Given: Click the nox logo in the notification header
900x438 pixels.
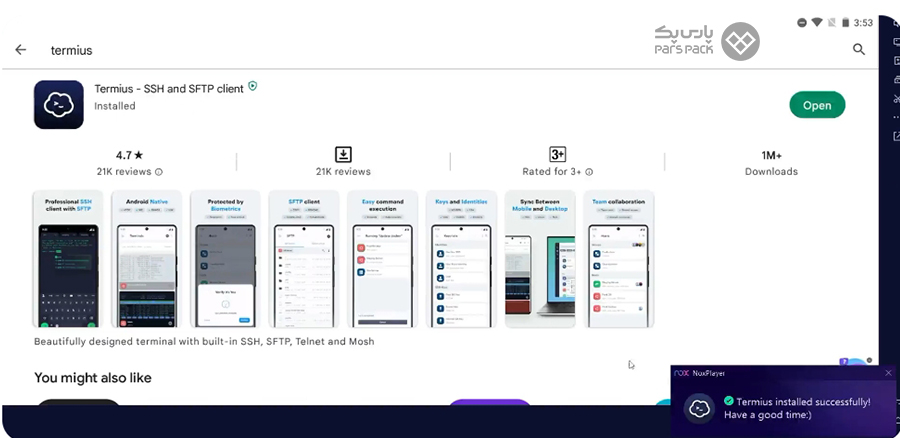Looking at the screenshot, I should 681,373.
